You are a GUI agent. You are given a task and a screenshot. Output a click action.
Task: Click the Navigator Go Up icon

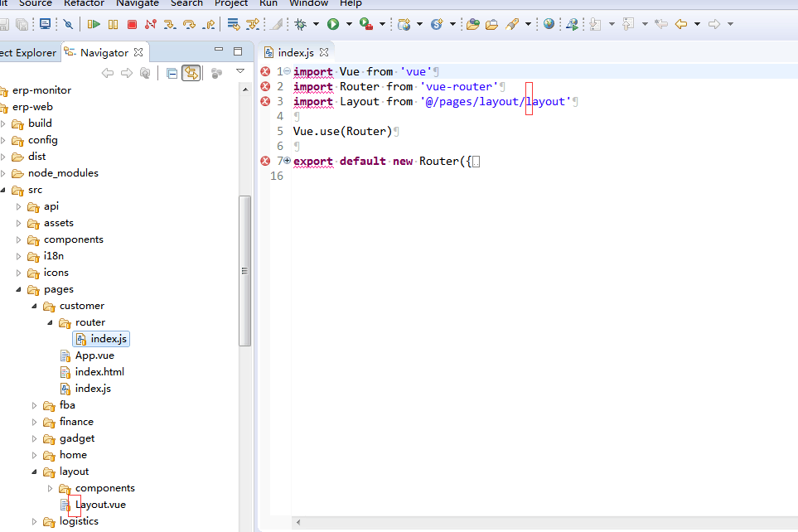[x=145, y=73]
